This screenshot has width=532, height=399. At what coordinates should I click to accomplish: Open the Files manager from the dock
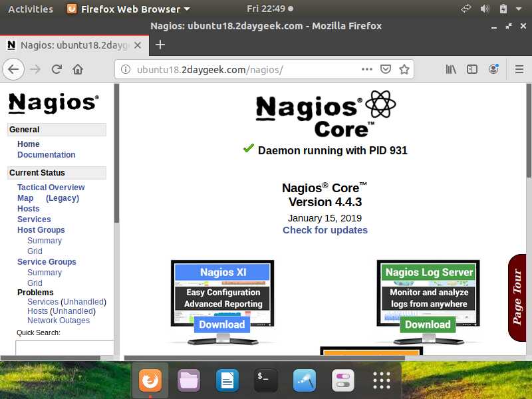click(x=189, y=380)
